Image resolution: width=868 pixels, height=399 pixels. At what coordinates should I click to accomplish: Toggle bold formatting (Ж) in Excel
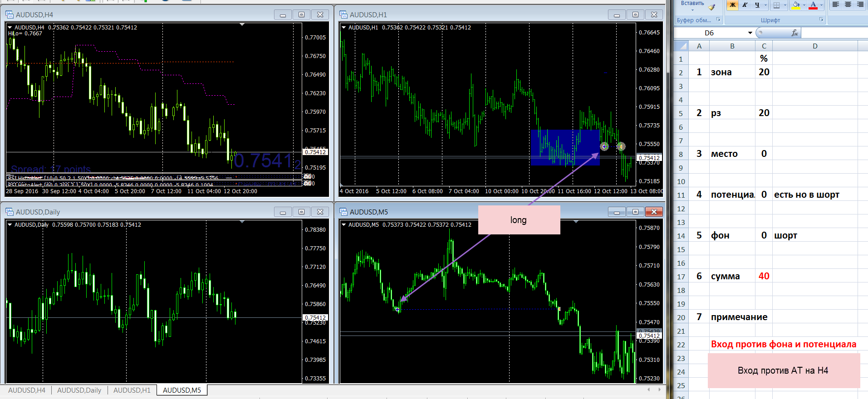[x=732, y=5]
